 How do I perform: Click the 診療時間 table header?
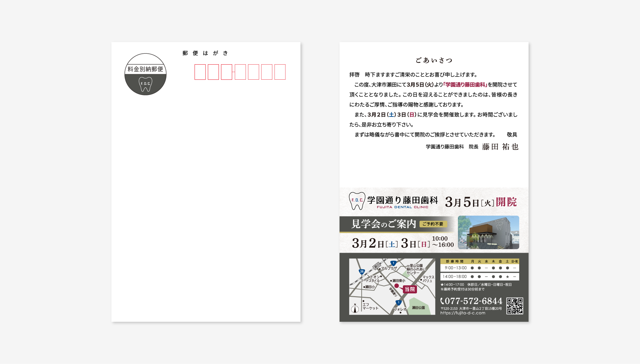[455, 261]
